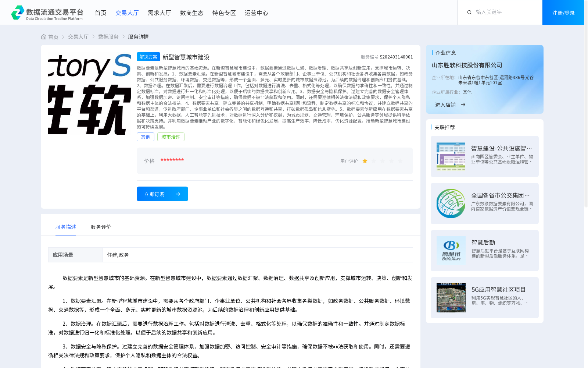
Task: Click the platform logo icon
Action: tap(18, 13)
